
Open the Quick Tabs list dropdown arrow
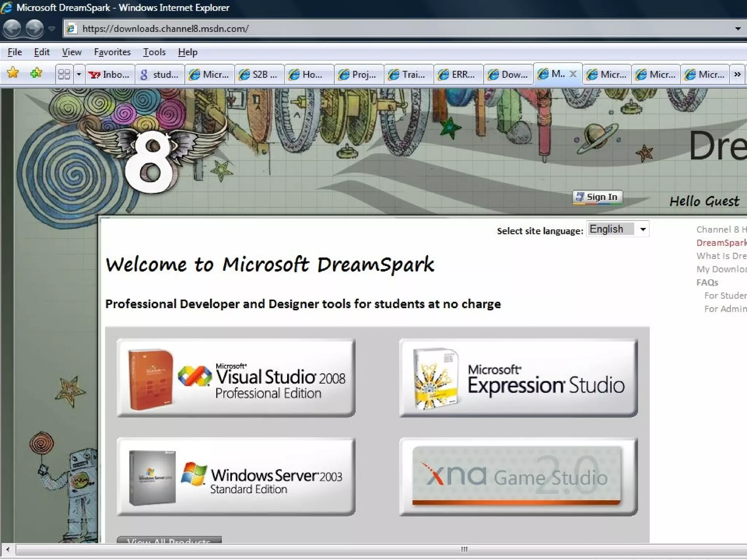click(x=79, y=74)
